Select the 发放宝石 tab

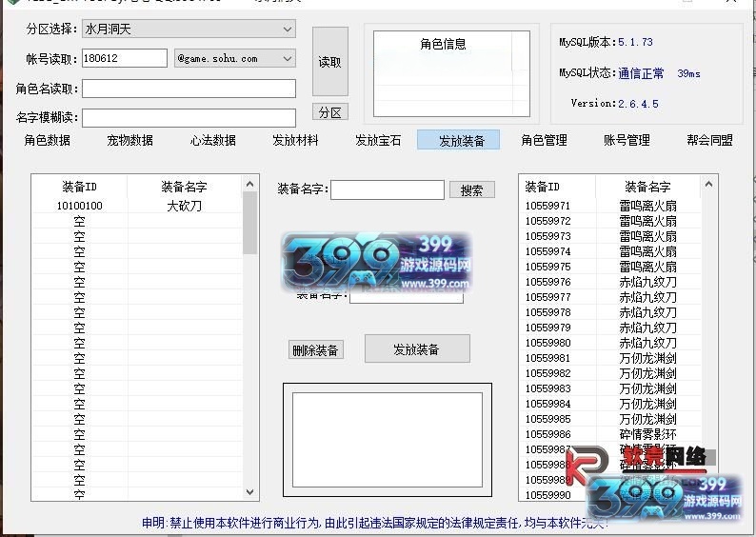pos(378,140)
